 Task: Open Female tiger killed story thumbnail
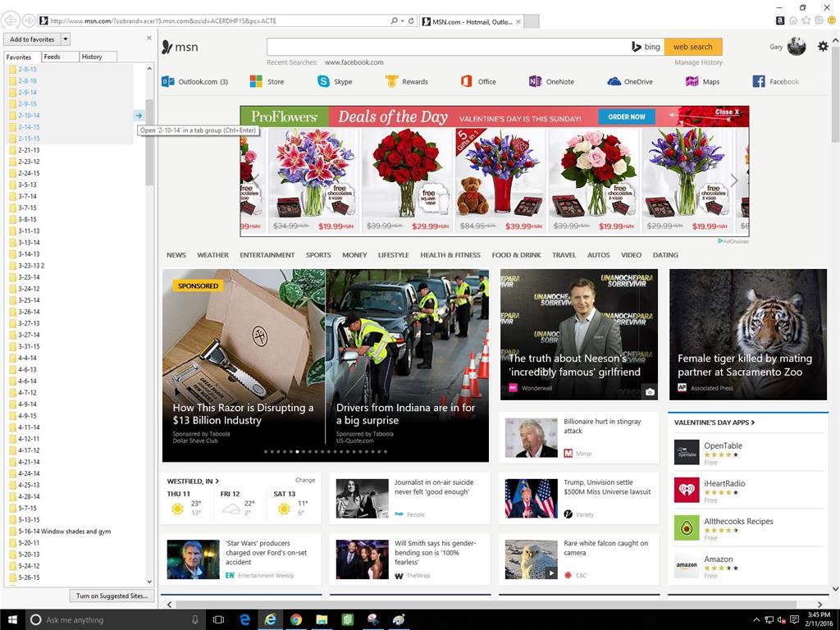748,335
